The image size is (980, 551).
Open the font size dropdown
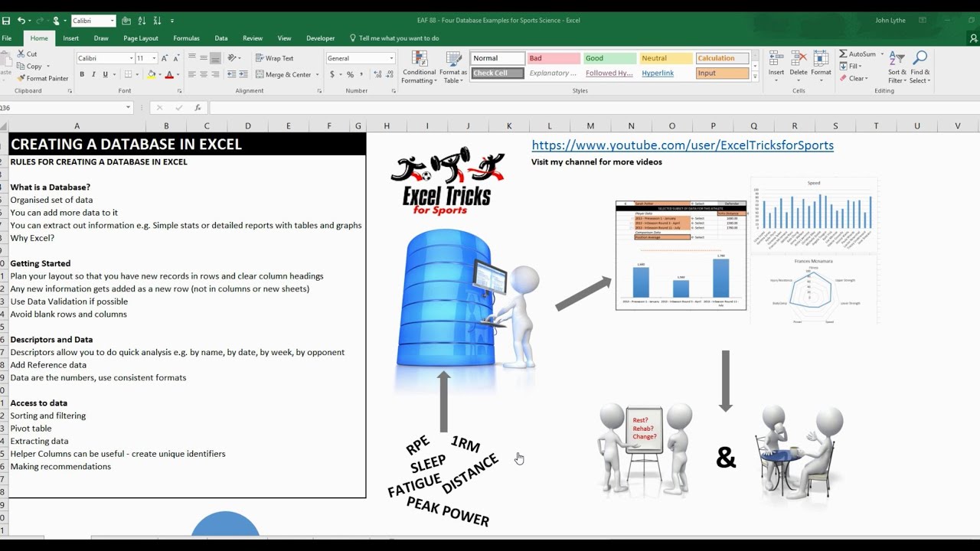pos(154,58)
